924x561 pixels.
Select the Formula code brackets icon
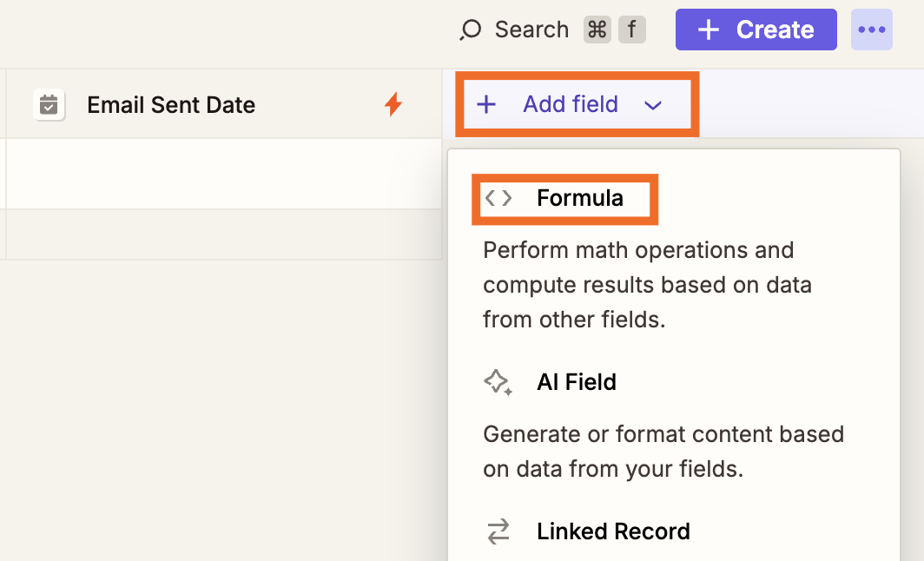(499, 198)
